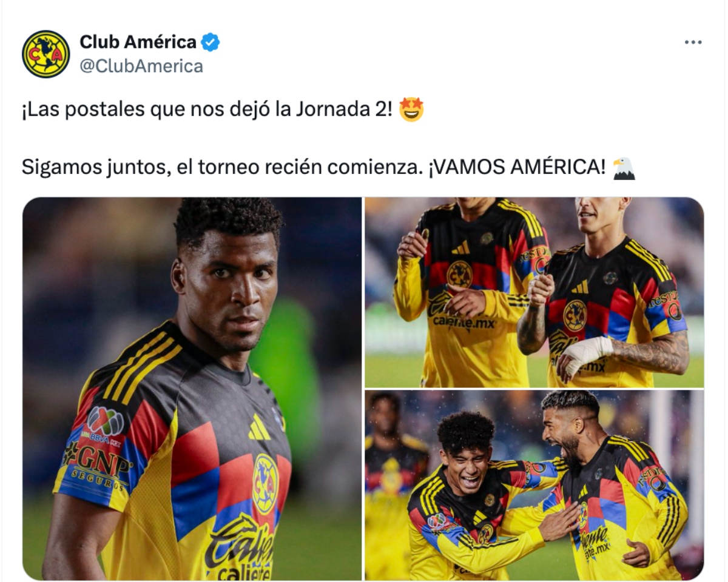Screen dimensions: 728x582
Task: Open the three-dot more options menu
Action: click(x=693, y=42)
